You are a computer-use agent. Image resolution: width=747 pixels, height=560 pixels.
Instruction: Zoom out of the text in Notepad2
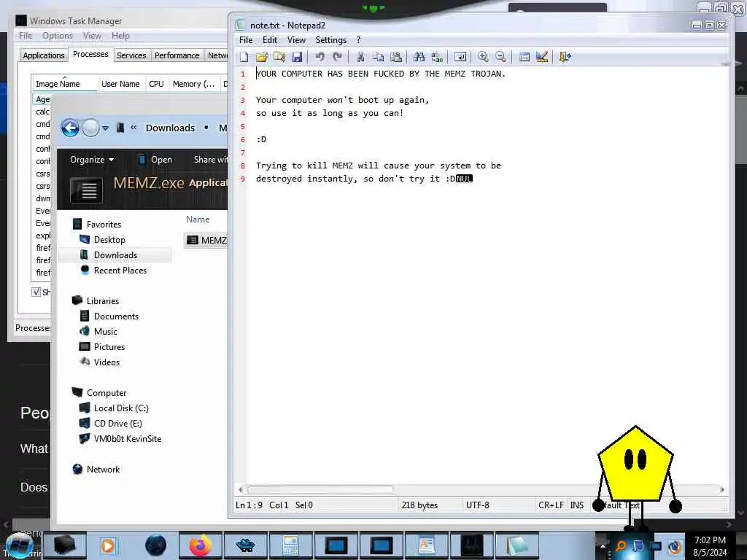pos(500,57)
